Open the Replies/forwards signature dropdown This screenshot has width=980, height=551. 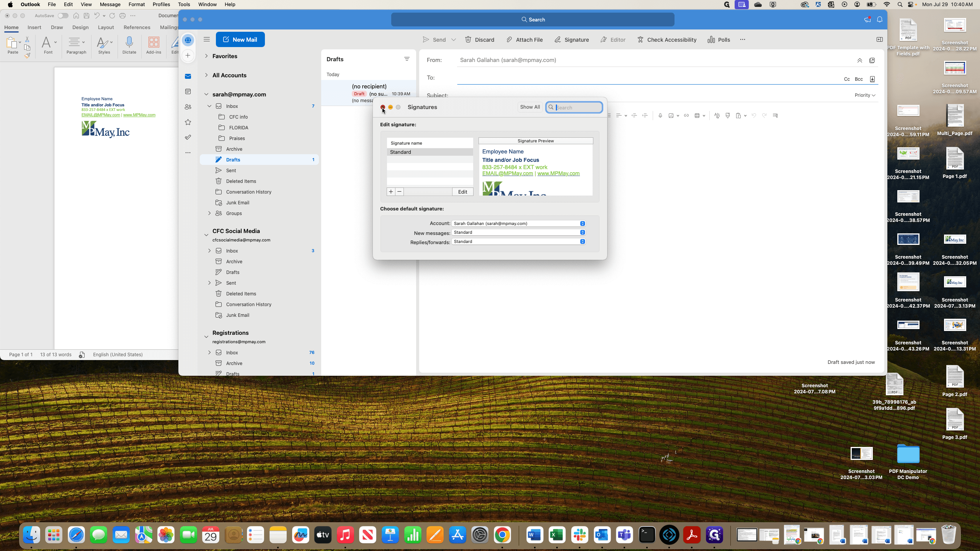pyautogui.click(x=519, y=241)
